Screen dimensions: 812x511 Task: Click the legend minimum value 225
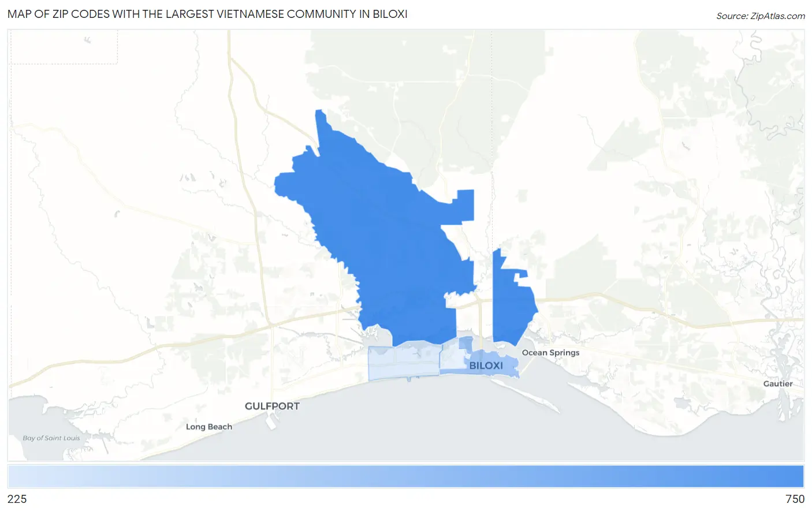point(17,499)
